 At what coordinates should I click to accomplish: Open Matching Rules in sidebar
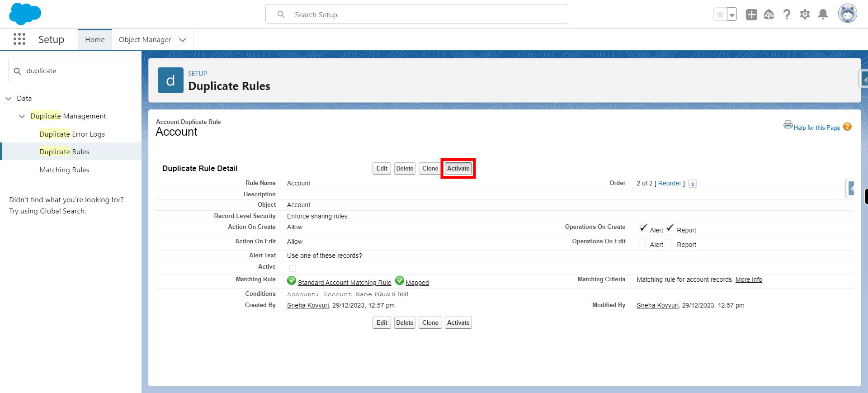point(64,170)
